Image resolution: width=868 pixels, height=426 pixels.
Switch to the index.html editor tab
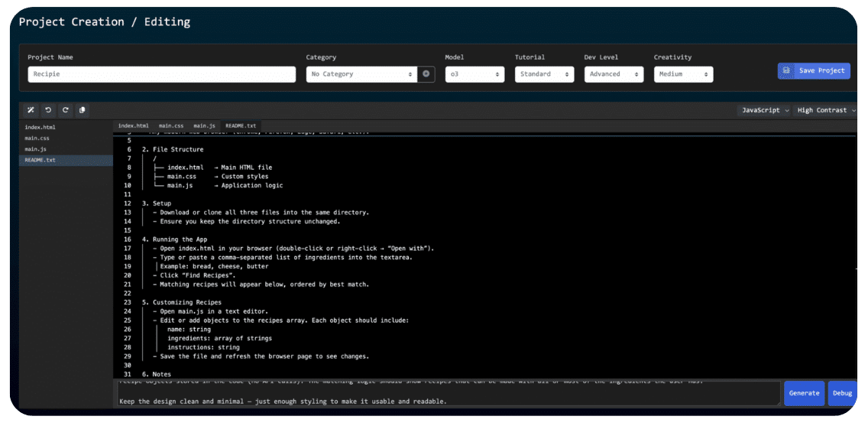coord(133,125)
